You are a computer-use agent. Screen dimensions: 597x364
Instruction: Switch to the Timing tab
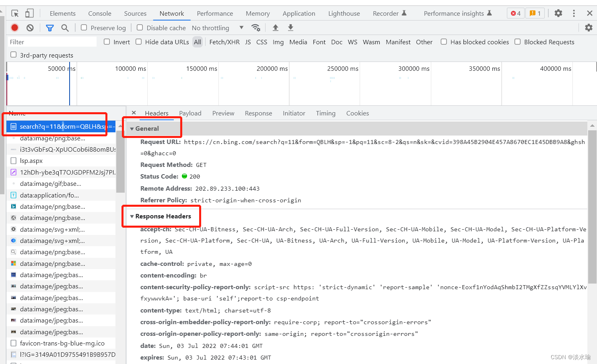click(325, 113)
